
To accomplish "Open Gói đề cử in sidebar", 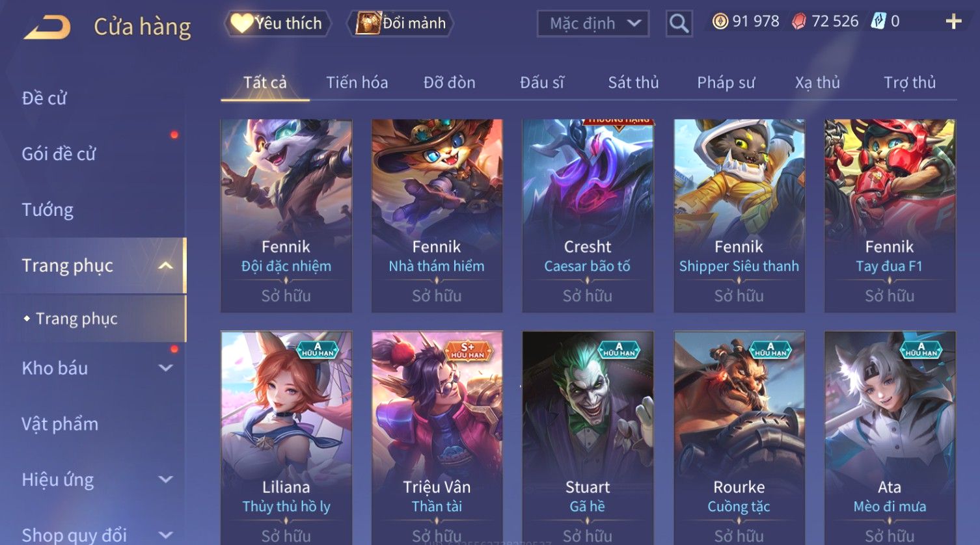I will click(59, 154).
